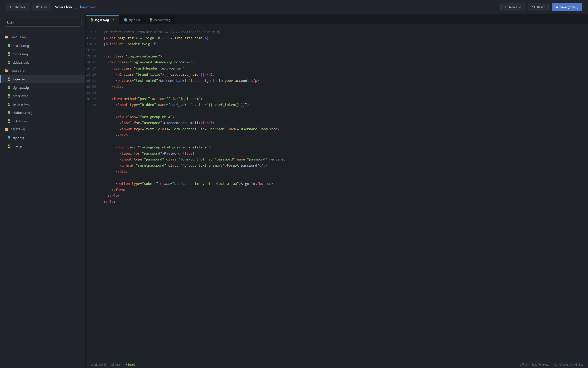
Task: Click the JS file icon beside main.js
Action: pyautogui.click(x=9, y=146)
